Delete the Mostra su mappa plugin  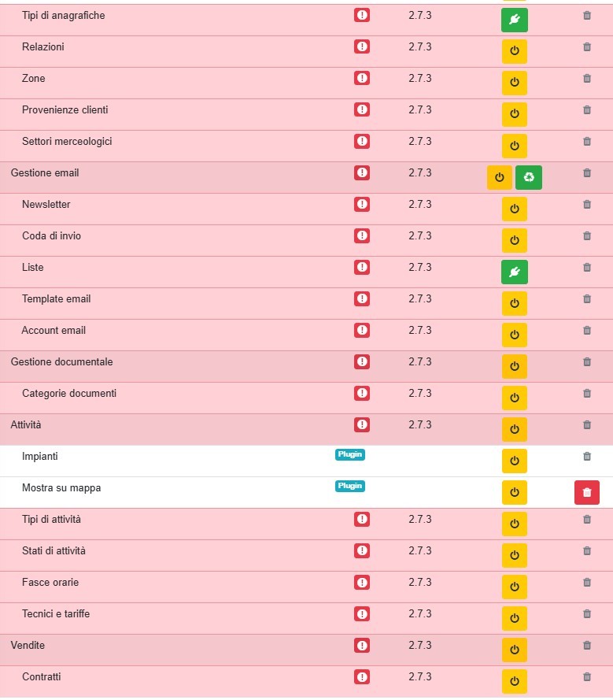coord(586,492)
